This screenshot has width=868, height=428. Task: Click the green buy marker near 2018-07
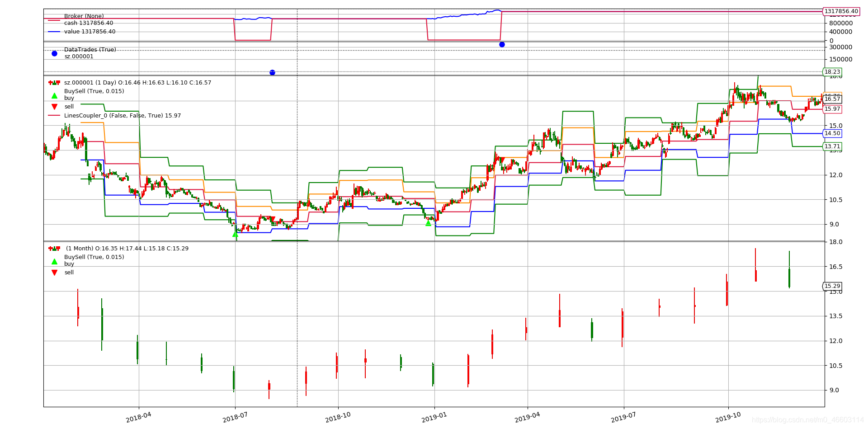tap(236, 234)
